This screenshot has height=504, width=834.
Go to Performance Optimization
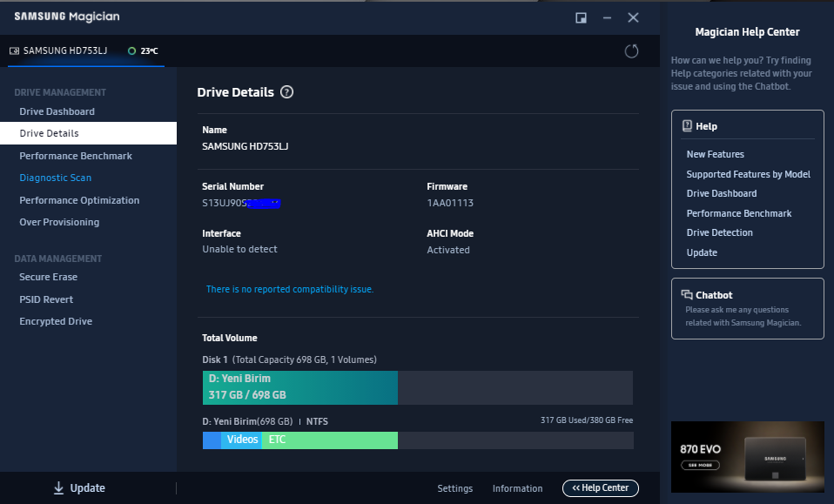79,200
